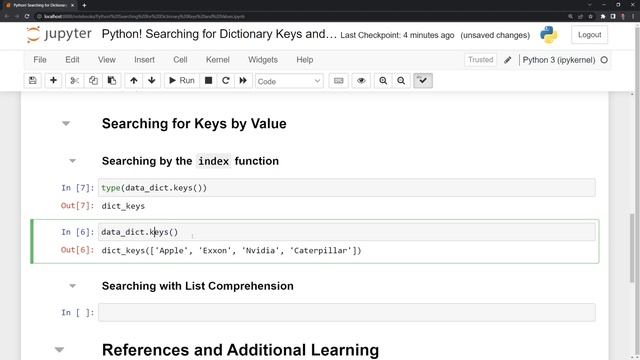The image size is (640, 360).
Task: Open the Help menu
Action: tap(304, 60)
